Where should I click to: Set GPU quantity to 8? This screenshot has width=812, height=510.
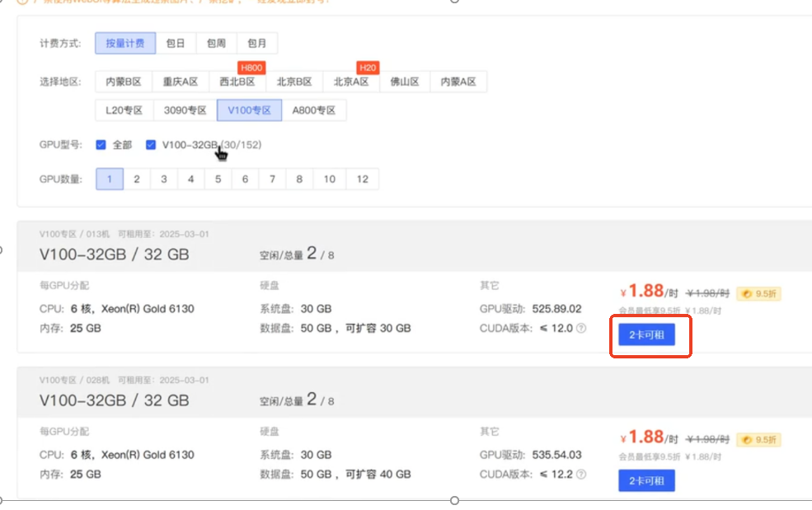point(299,179)
